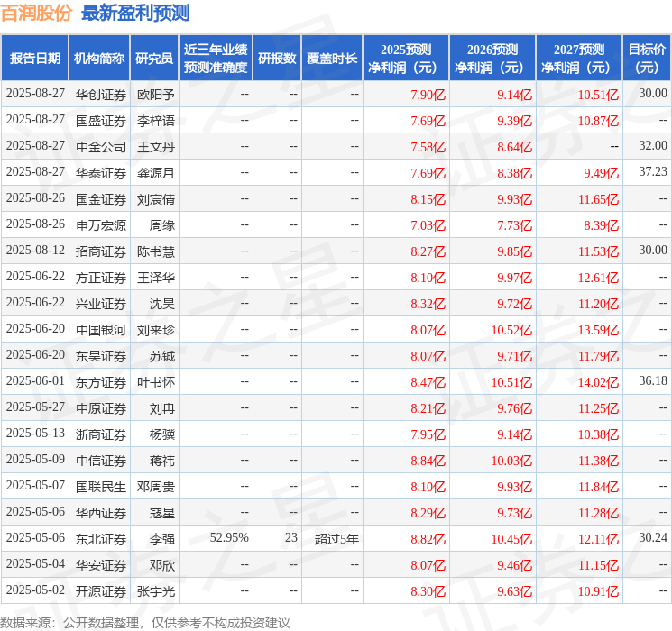Click 开源证券 institution in last row
672x631 pixels.
point(101,591)
